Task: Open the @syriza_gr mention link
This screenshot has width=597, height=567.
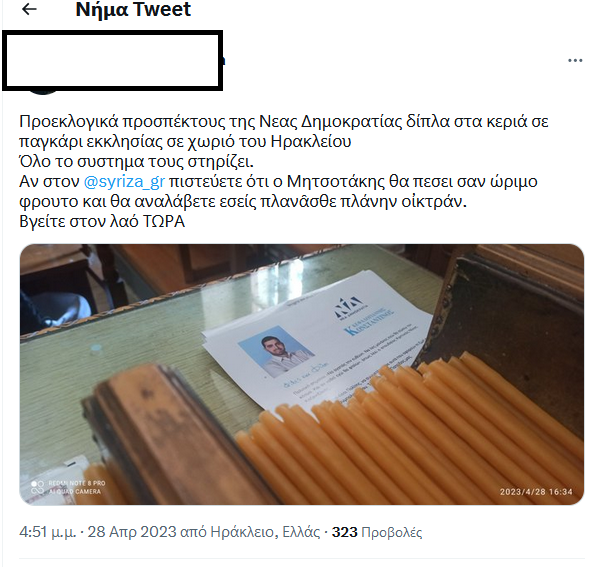Action: pos(124,182)
